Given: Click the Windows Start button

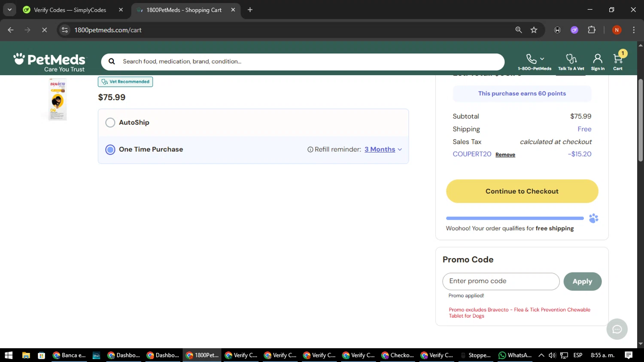Looking at the screenshot, I should 9,355.
